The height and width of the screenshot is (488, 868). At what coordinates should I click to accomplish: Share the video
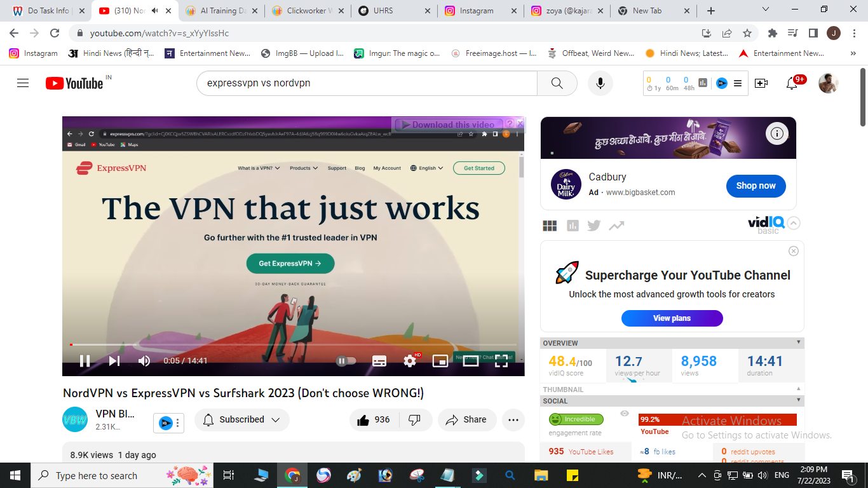[x=466, y=420]
